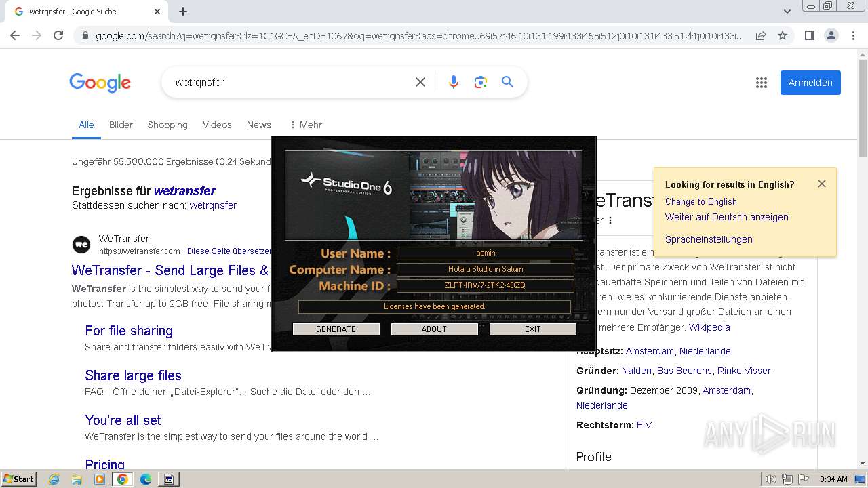This screenshot has width=868, height=488.
Task: Click the Bas Beerens founder link
Action: tap(684, 371)
